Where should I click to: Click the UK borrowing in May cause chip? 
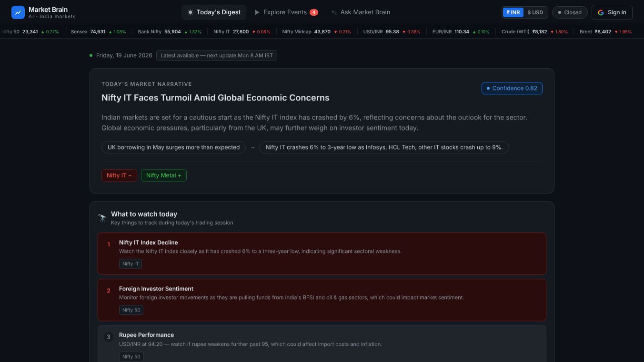click(x=173, y=147)
